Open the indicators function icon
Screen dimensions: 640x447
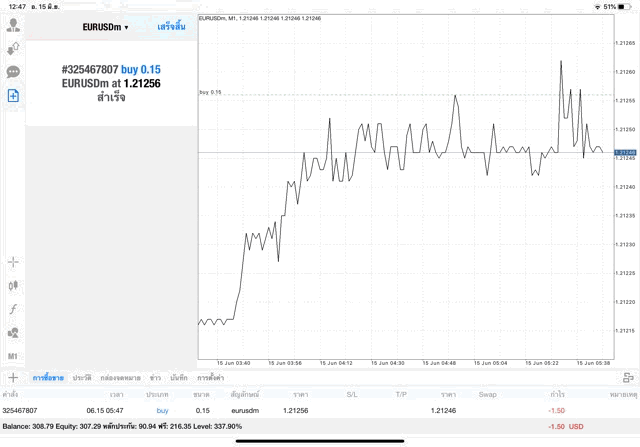point(13,309)
